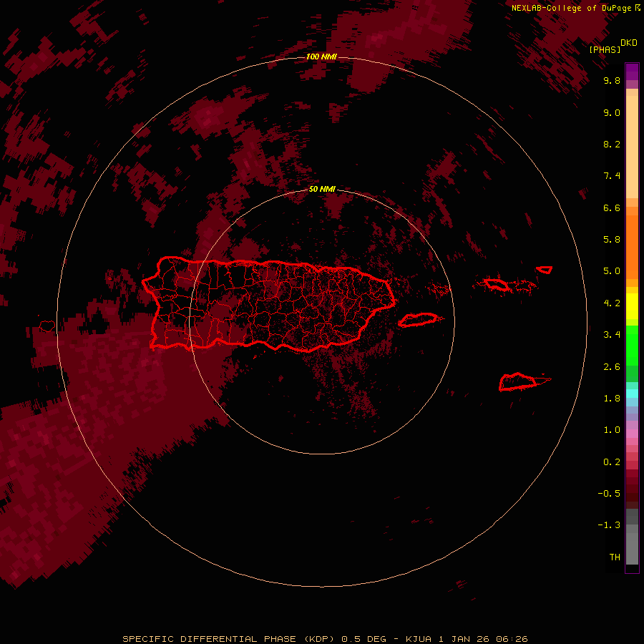Click the 1.0 value on color scale

[x=612, y=430]
